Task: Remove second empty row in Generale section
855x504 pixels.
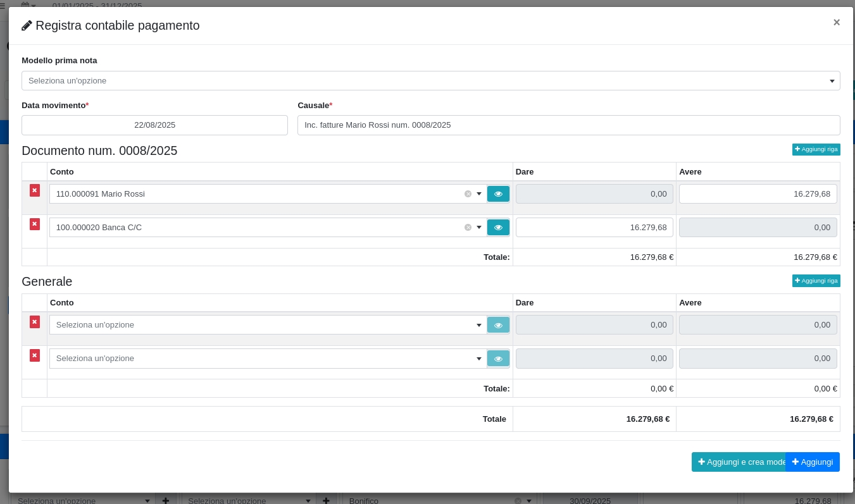Action: [x=35, y=355]
